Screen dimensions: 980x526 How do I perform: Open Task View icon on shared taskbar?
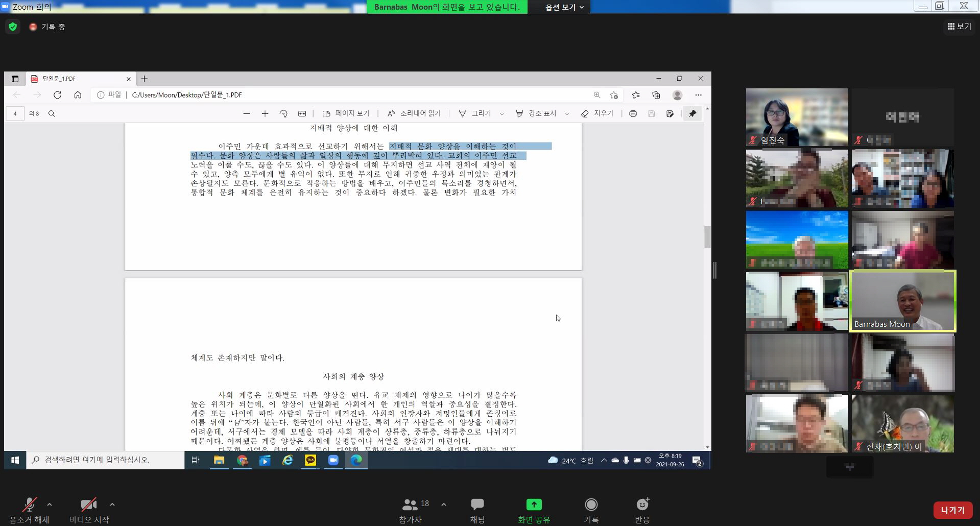point(196,460)
